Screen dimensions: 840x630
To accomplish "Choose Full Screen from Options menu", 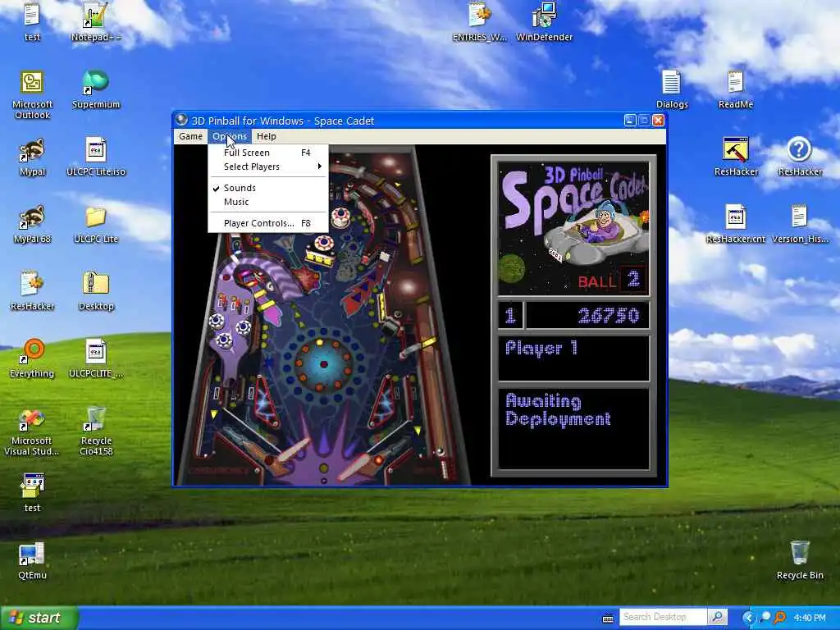I will 268,153.
